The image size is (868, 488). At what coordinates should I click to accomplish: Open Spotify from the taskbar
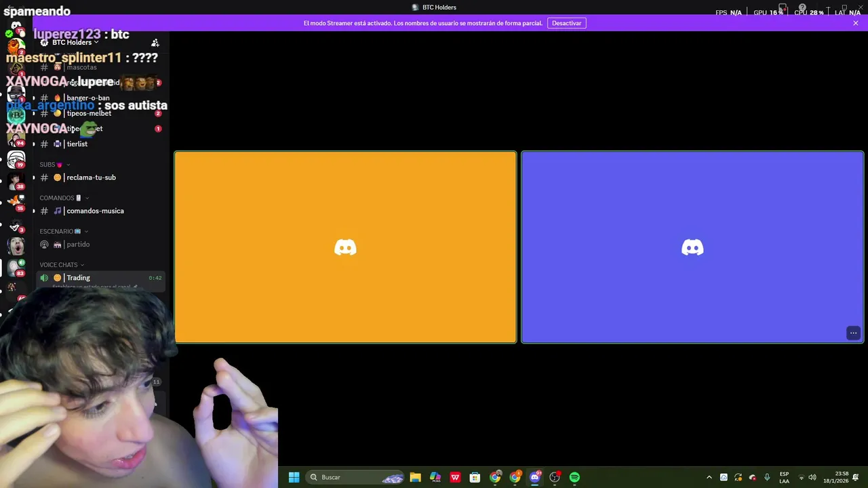click(575, 477)
